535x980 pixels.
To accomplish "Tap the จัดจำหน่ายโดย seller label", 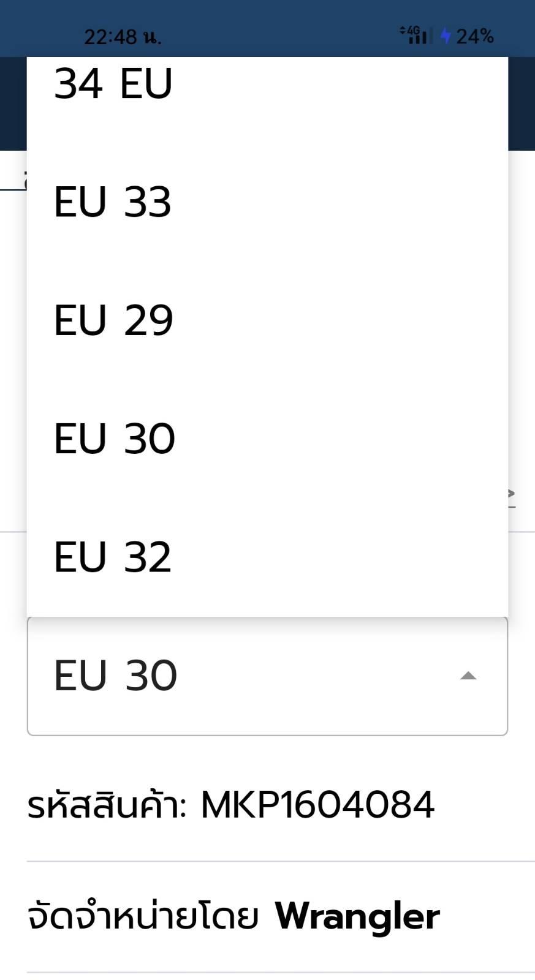I will [x=143, y=916].
